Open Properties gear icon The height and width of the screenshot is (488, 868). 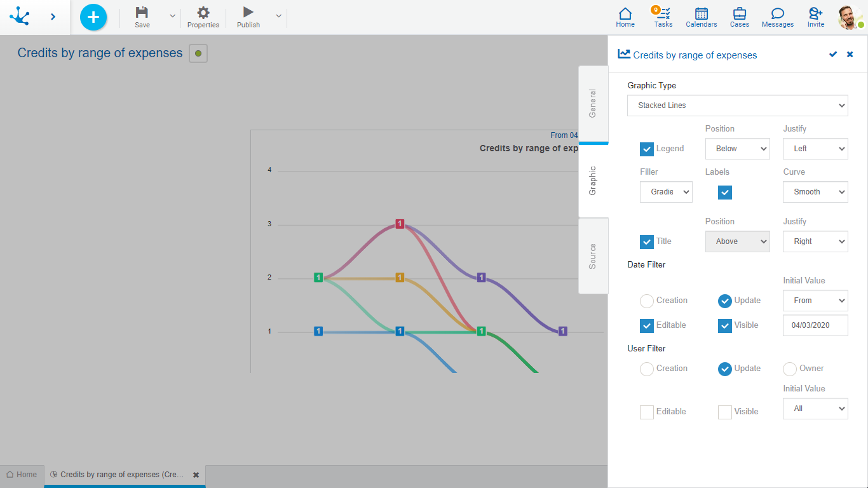point(203,13)
